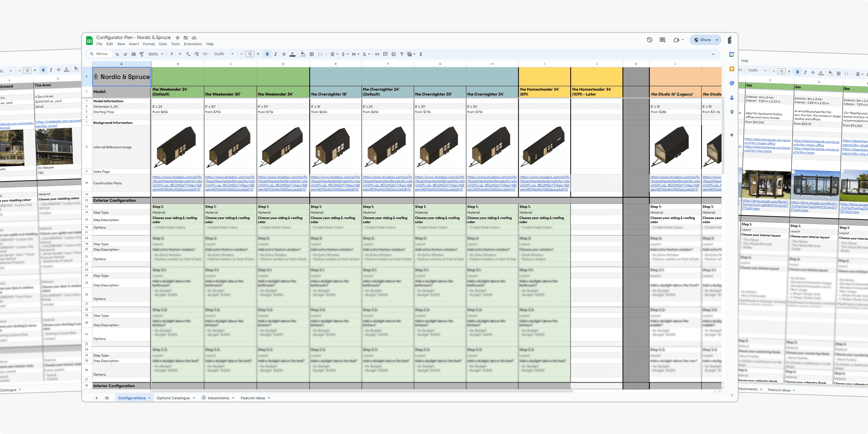868x434 pixels.
Task: Open Google Calendar side panel
Action: 732,54
